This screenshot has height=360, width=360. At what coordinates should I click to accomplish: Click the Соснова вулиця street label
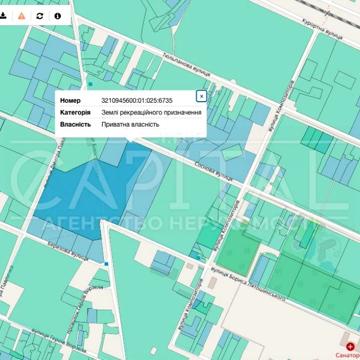[x=213, y=170]
